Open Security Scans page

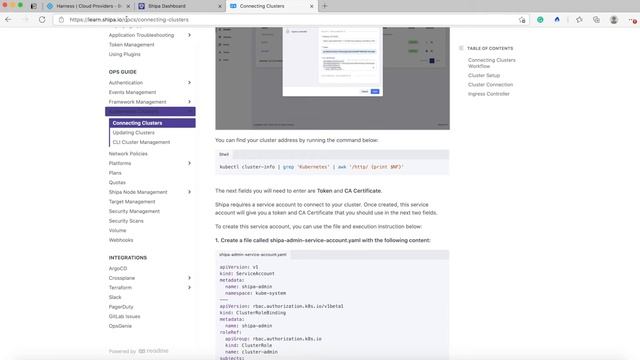[126, 221]
